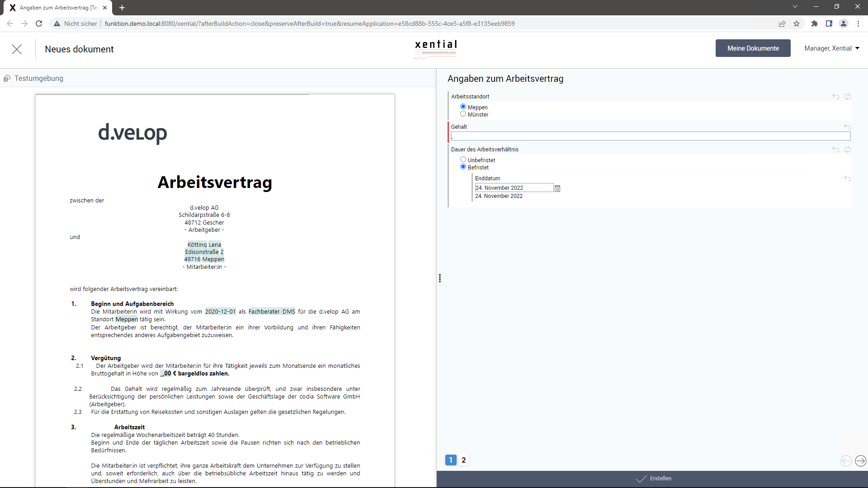Image resolution: width=868 pixels, height=488 pixels.
Task: Click the Testumgebung label
Action: tap(39, 79)
